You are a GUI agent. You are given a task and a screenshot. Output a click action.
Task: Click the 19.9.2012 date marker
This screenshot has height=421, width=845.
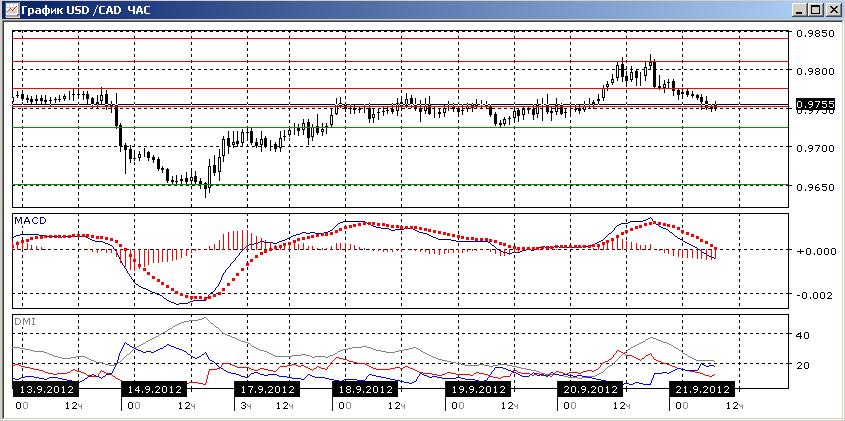click(477, 389)
